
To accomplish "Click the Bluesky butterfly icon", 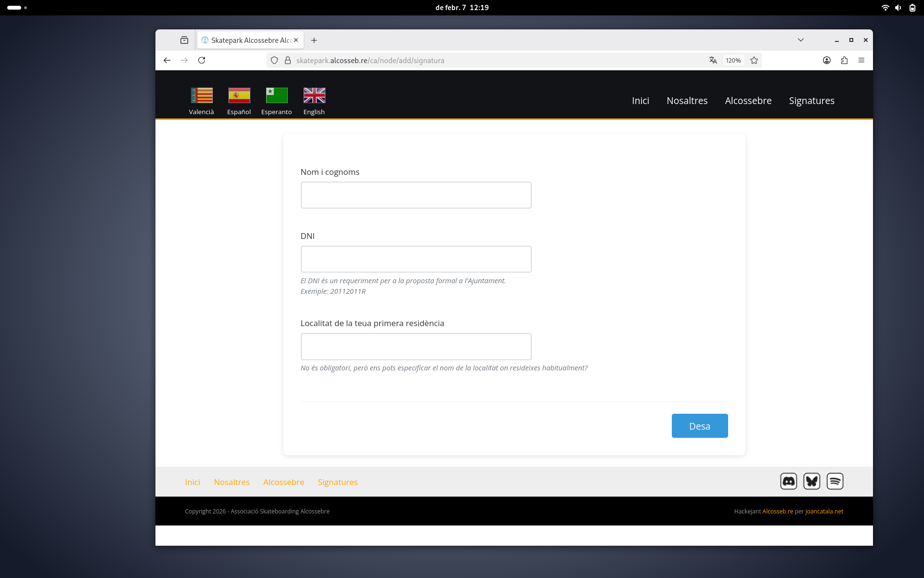I will point(811,481).
